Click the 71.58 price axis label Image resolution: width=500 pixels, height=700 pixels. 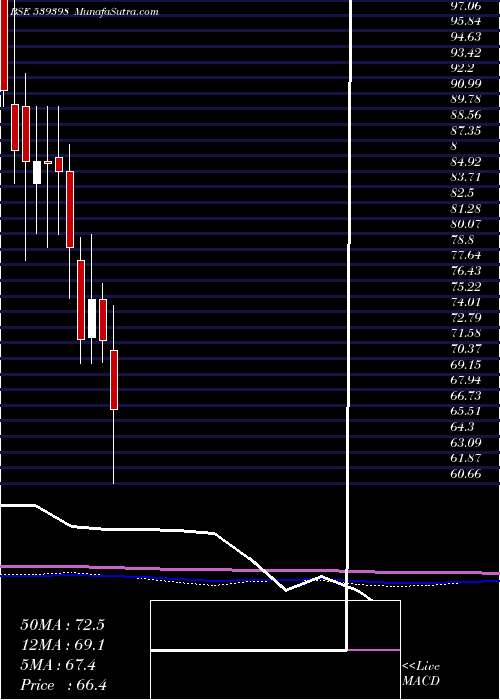pyautogui.click(x=466, y=333)
